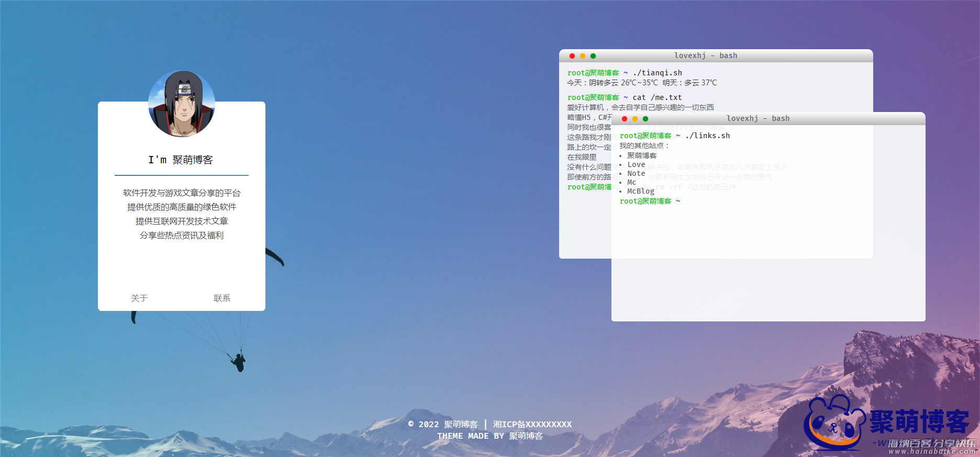The height and width of the screenshot is (457, 980).
Task: Open the Note site link
Action: pos(636,173)
